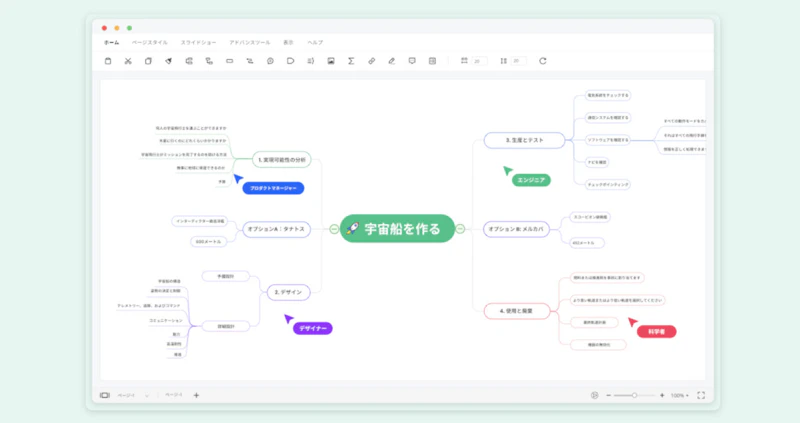Click the scissors cut icon
Image resolution: width=800 pixels, height=423 pixels.
128,61
